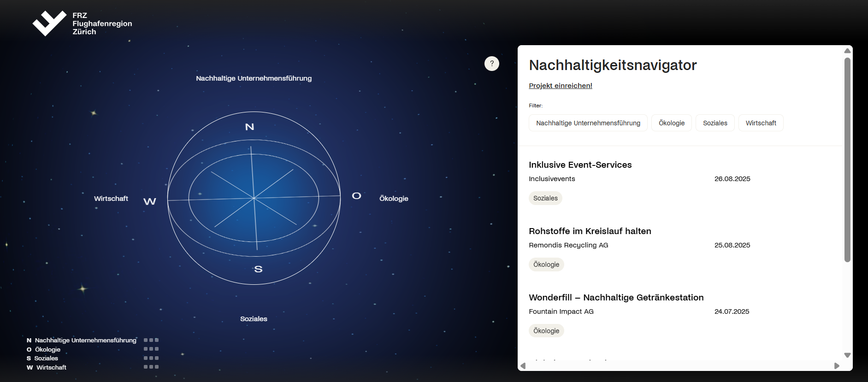
Task: Select the S compass direction letter
Action: [x=258, y=269]
